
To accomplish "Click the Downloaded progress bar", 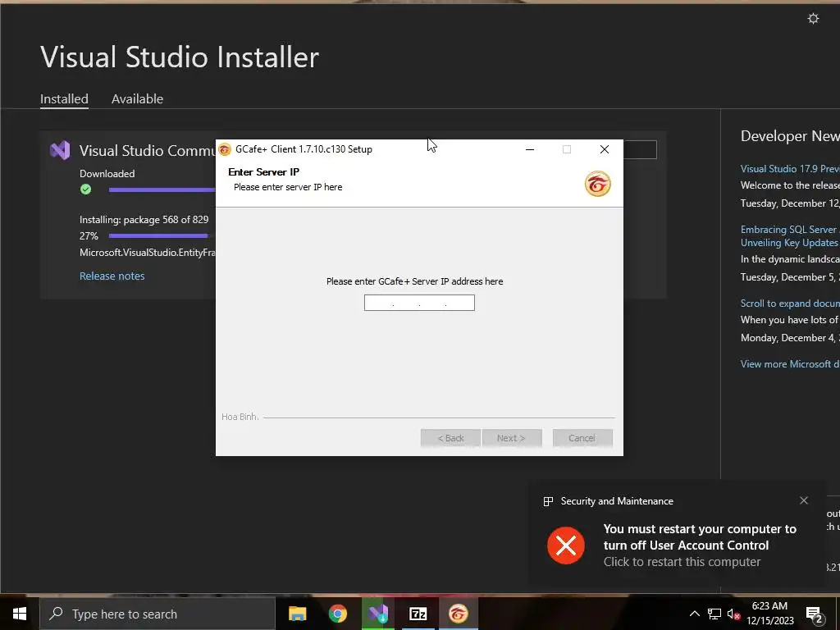I will pyautogui.click(x=162, y=189).
